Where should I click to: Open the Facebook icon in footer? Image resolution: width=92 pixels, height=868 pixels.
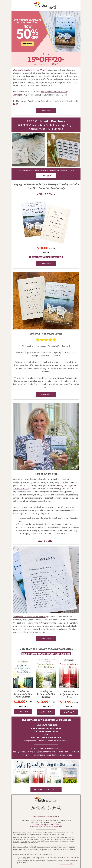pyautogui.click(x=33, y=808)
